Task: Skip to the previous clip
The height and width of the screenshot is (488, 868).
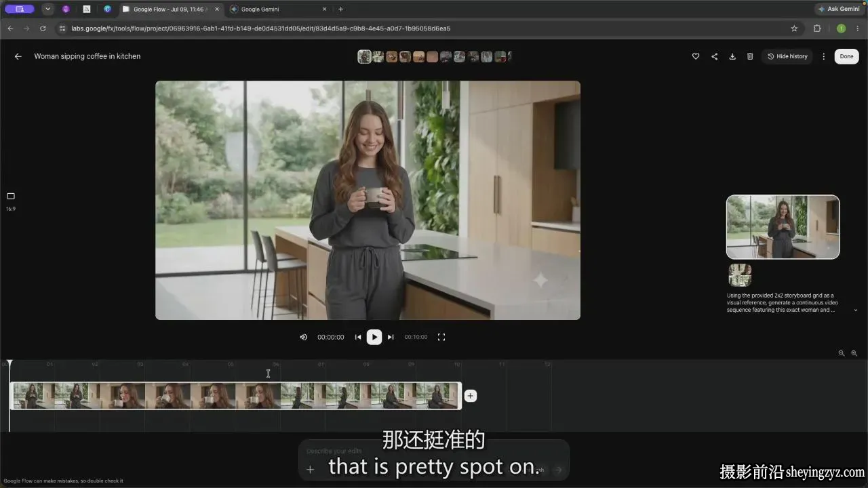Action: click(x=358, y=337)
